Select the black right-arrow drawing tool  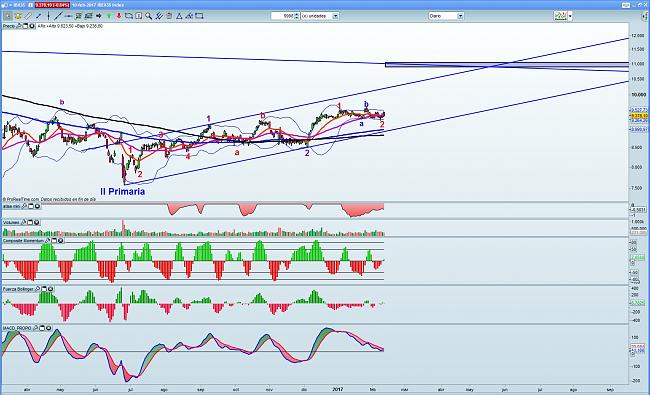pyautogui.click(x=99, y=16)
